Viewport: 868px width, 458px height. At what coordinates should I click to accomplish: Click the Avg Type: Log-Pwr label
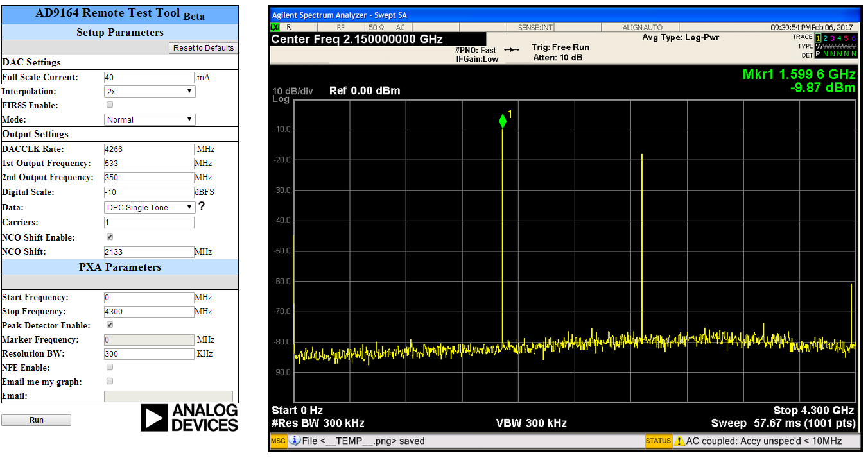coord(681,38)
